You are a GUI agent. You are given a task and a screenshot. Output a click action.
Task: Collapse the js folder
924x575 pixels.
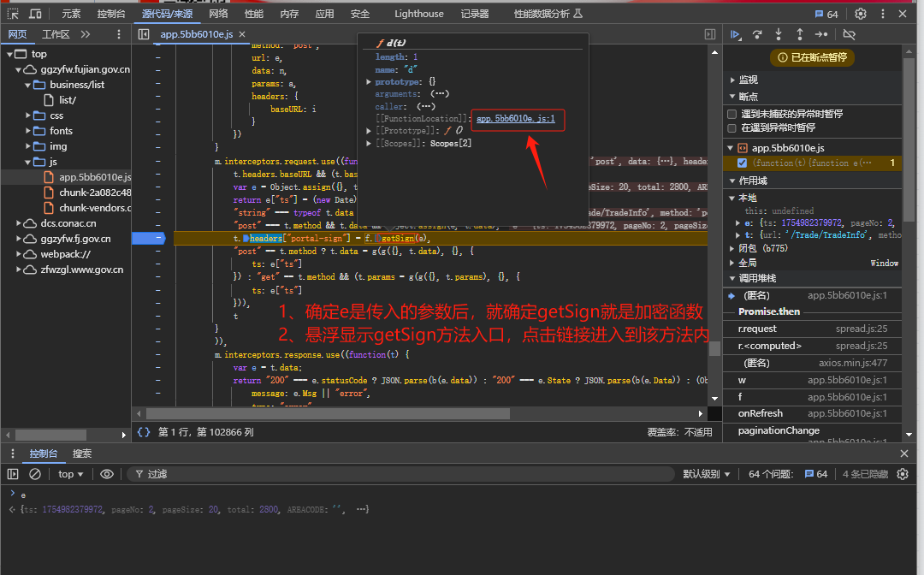[27, 162]
